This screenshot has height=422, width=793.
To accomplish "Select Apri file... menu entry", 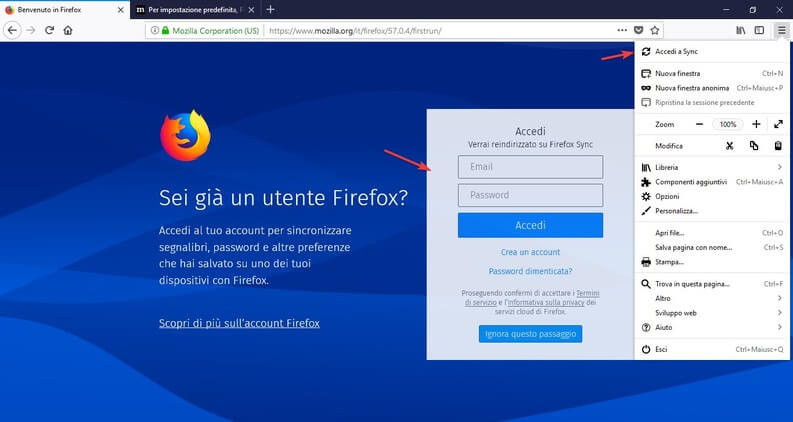I will [712, 233].
